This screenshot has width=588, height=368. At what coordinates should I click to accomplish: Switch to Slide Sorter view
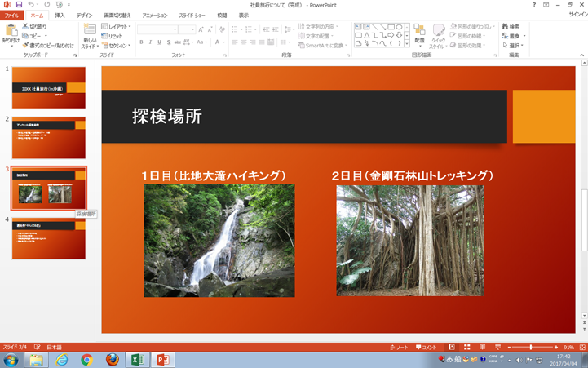pyautogui.click(x=466, y=347)
